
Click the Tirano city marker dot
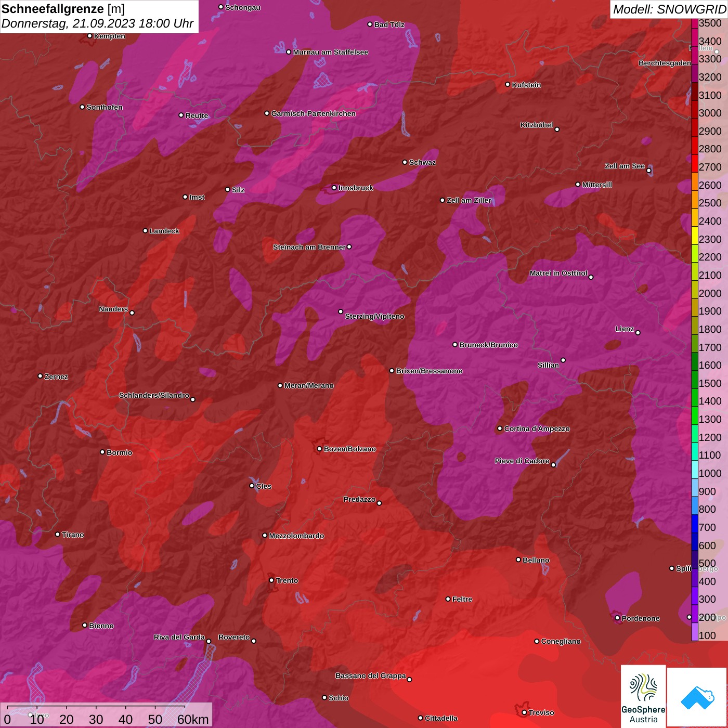point(58,534)
